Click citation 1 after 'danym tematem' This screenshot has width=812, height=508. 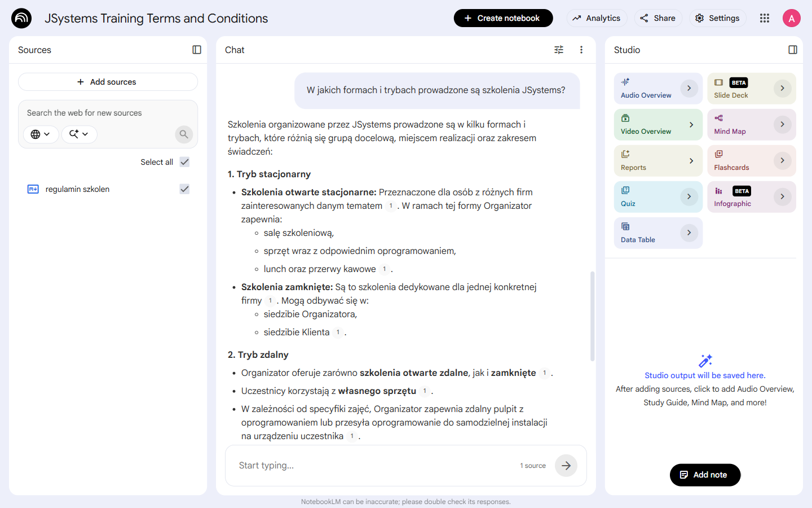coord(391,206)
